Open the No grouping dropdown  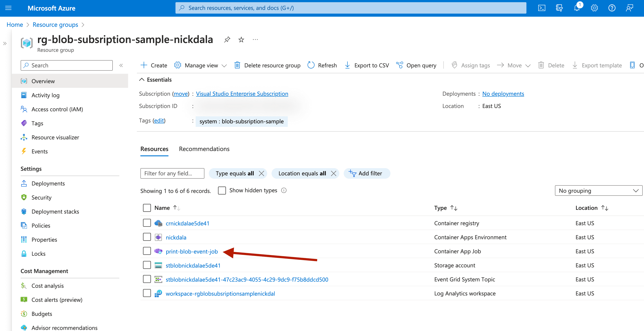pos(599,191)
